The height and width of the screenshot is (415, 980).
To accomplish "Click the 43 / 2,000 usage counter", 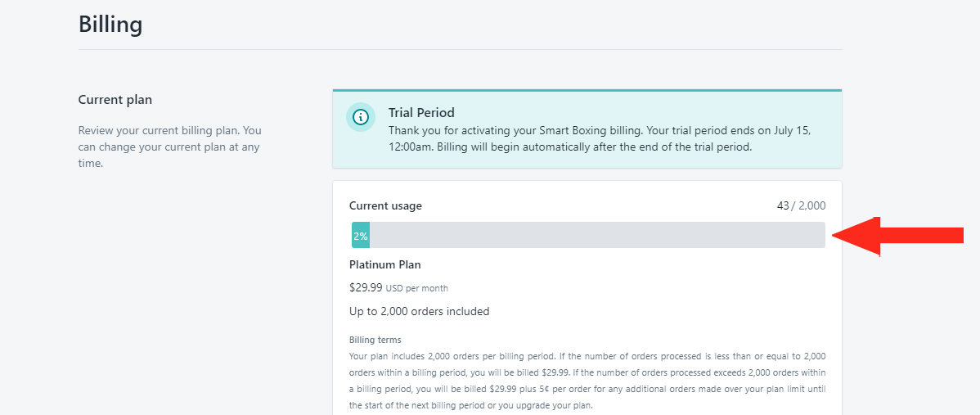I will point(801,205).
